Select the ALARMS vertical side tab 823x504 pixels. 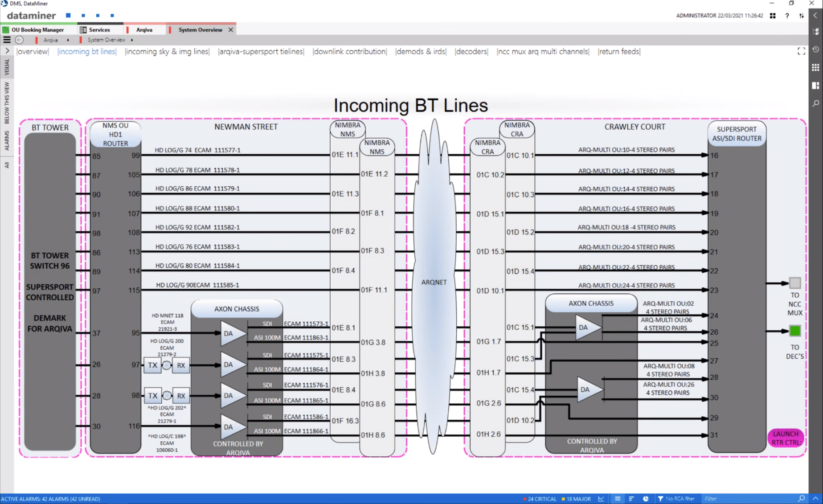click(7, 140)
